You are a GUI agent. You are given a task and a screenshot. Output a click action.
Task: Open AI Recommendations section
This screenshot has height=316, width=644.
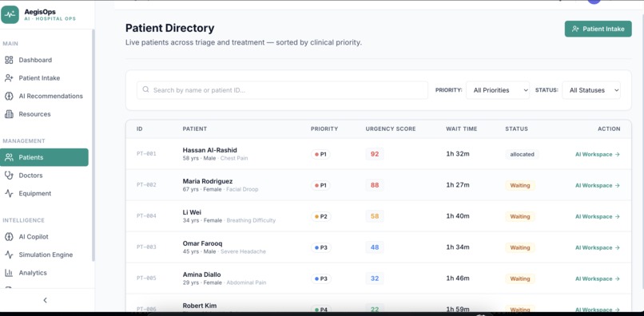point(44,96)
